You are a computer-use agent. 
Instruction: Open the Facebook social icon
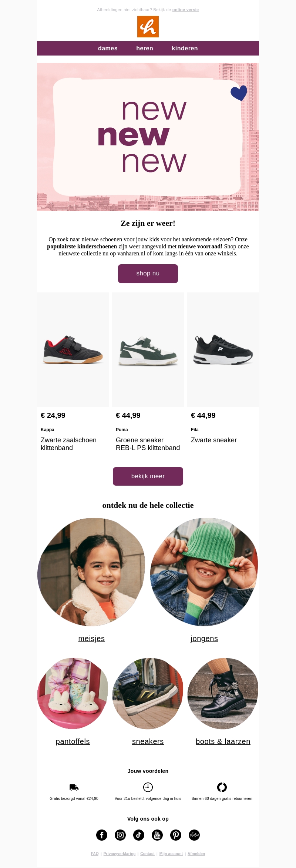(102, 835)
